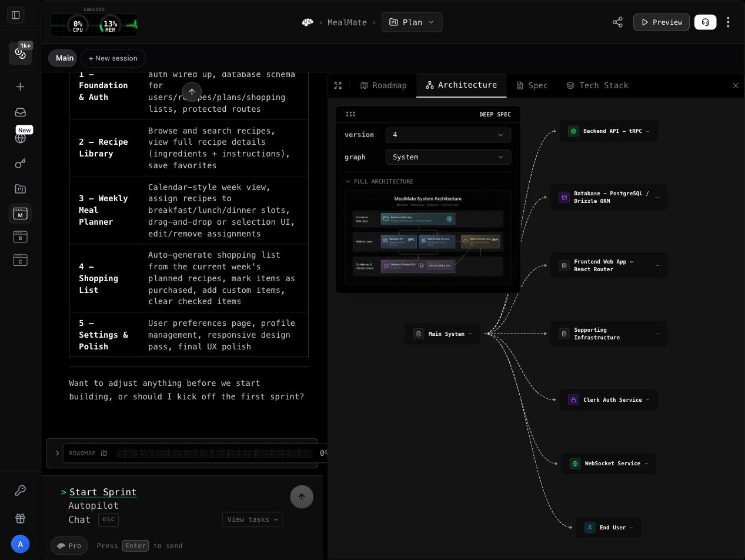Select the B project window icon

(x=20, y=237)
